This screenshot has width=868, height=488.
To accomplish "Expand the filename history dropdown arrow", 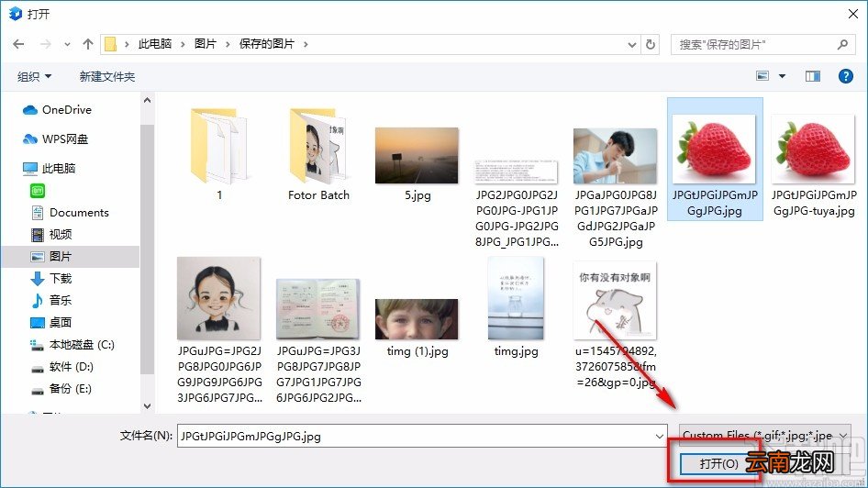I will tap(660, 436).
